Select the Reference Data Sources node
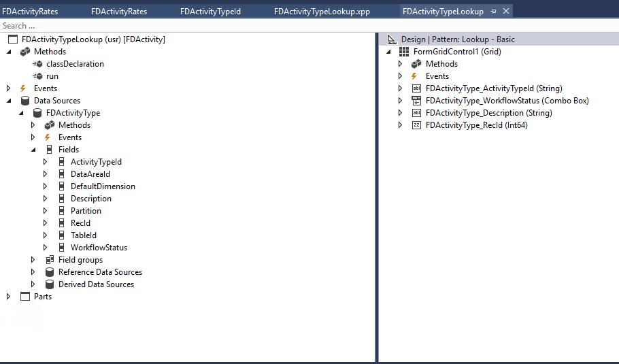Screen dimensions: 619x364 [100, 272]
